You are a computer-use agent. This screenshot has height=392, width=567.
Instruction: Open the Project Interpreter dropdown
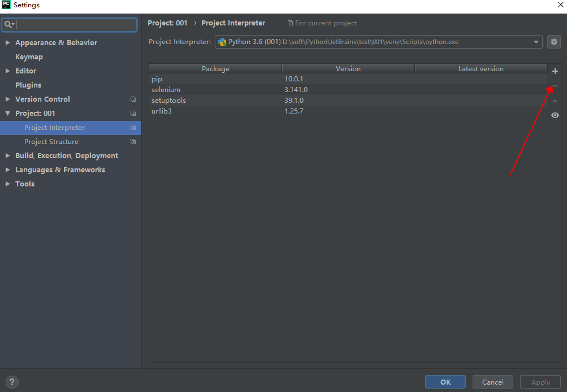379,42
